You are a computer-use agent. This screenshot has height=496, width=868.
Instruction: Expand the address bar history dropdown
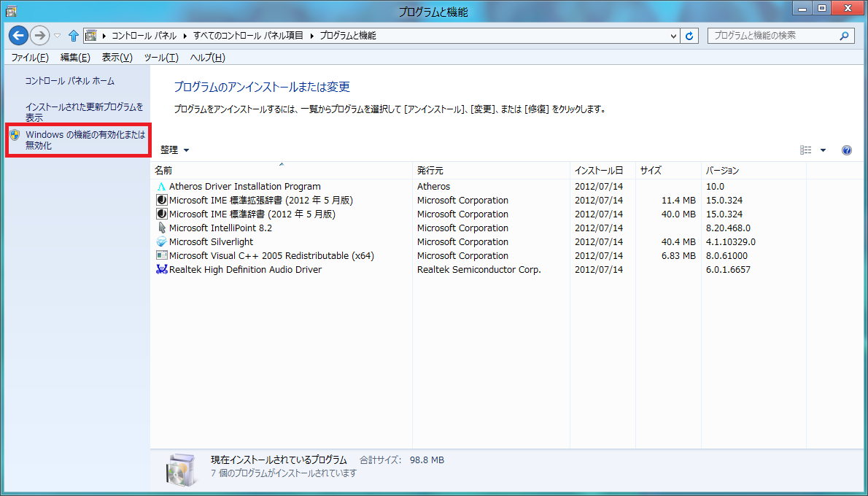point(673,36)
